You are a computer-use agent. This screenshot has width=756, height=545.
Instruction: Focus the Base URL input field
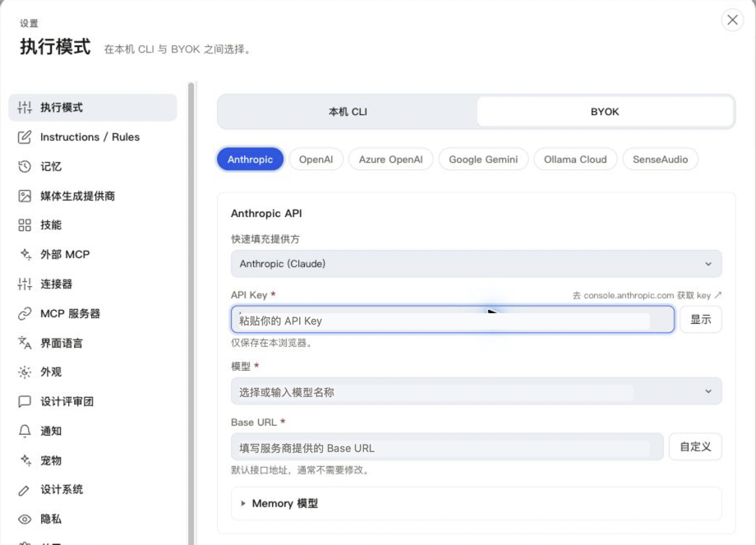[447, 446]
